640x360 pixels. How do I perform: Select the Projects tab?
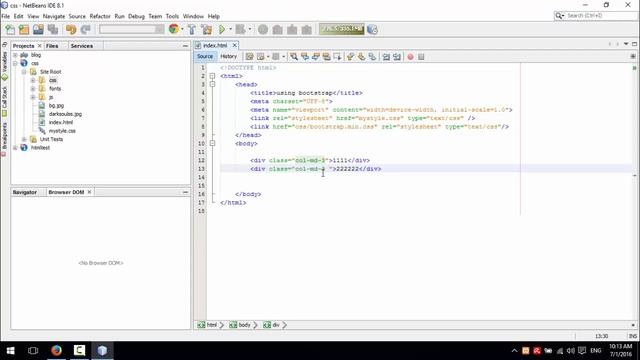coord(23,46)
